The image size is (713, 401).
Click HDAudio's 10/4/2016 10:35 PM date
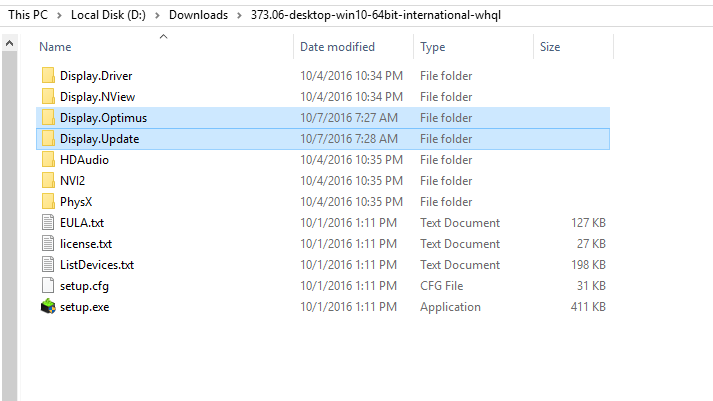(351, 160)
